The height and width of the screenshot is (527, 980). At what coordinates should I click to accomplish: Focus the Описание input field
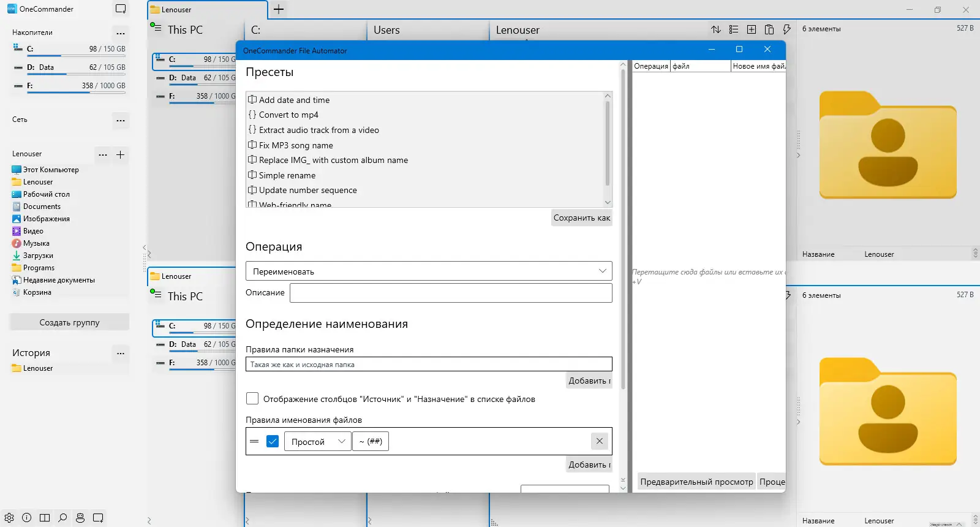click(x=451, y=293)
